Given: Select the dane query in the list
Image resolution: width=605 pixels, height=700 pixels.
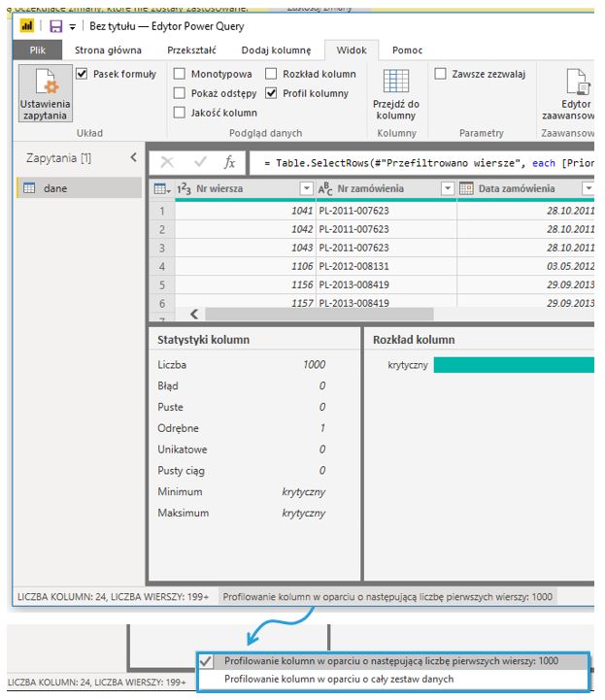Looking at the screenshot, I should pos(56,188).
